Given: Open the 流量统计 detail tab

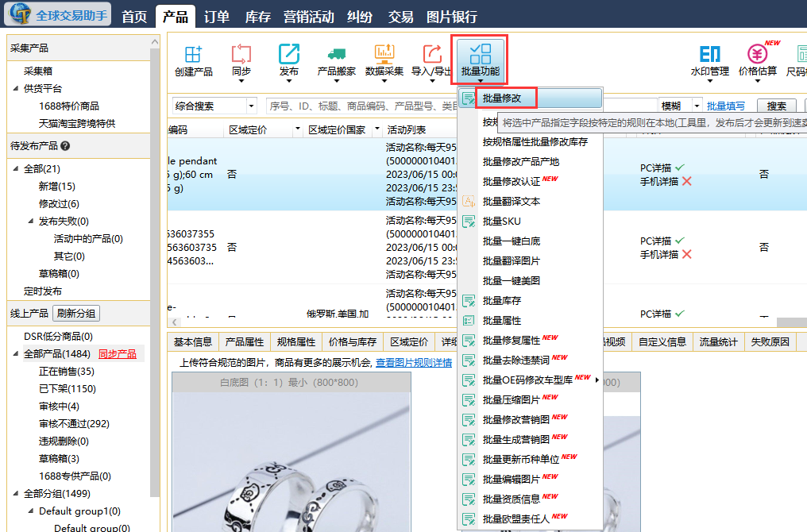Looking at the screenshot, I should 719,341.
